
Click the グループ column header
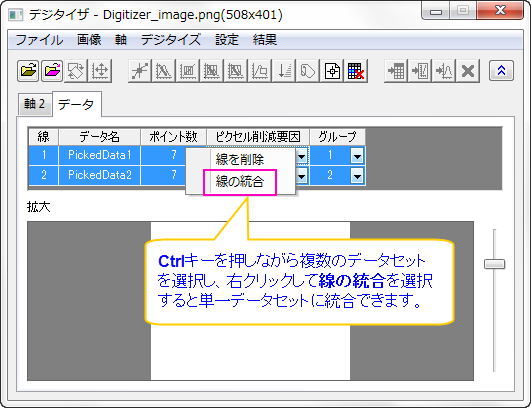pos(337,137)
